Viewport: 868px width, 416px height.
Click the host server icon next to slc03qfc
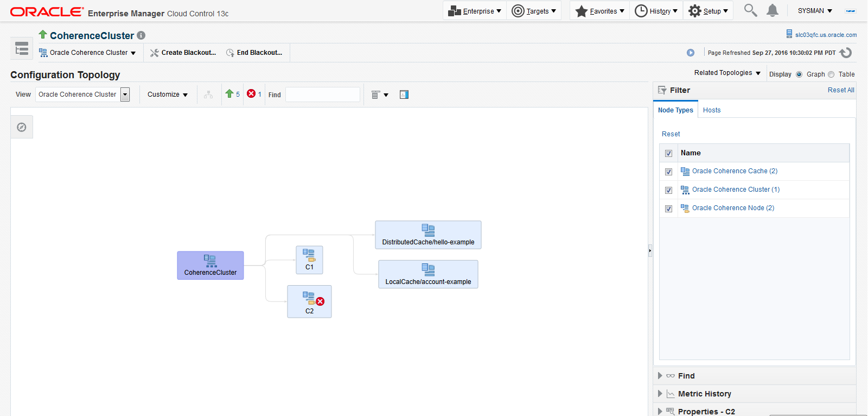(789, 34)
